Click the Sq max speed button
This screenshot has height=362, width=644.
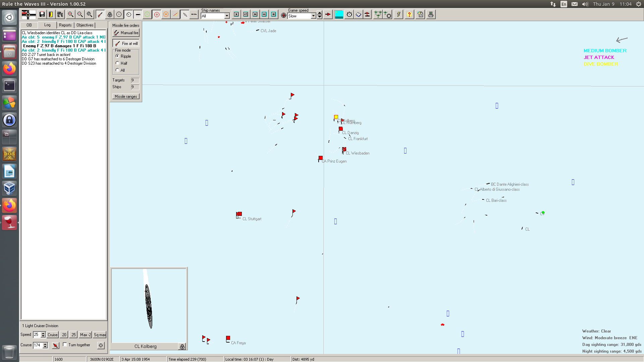tap(100, 335)
